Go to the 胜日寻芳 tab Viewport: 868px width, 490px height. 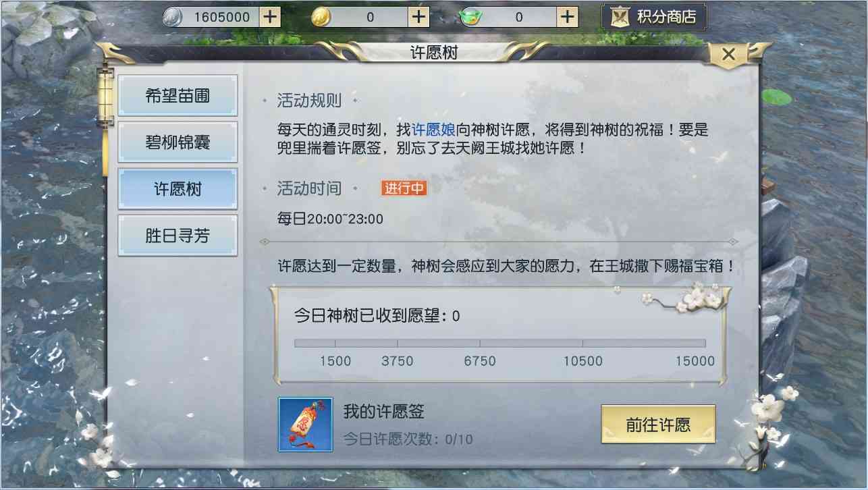coord(178,236)
